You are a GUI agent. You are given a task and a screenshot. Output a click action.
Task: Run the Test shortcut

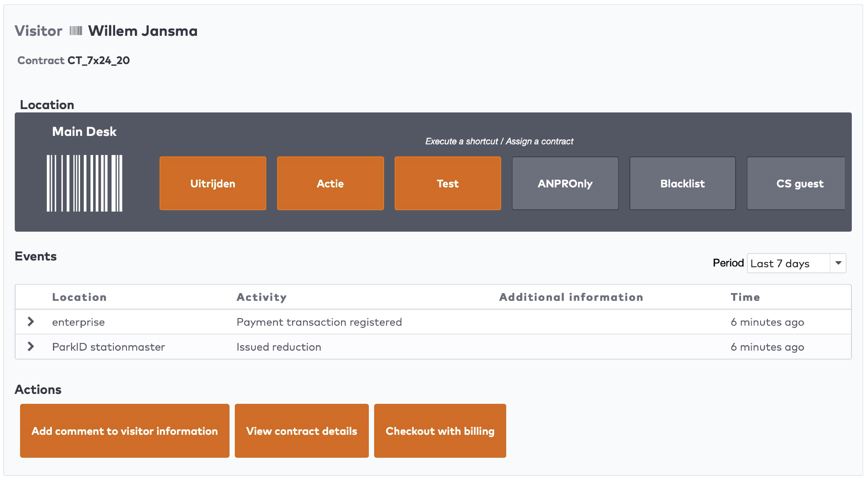[x=447, y=183]
